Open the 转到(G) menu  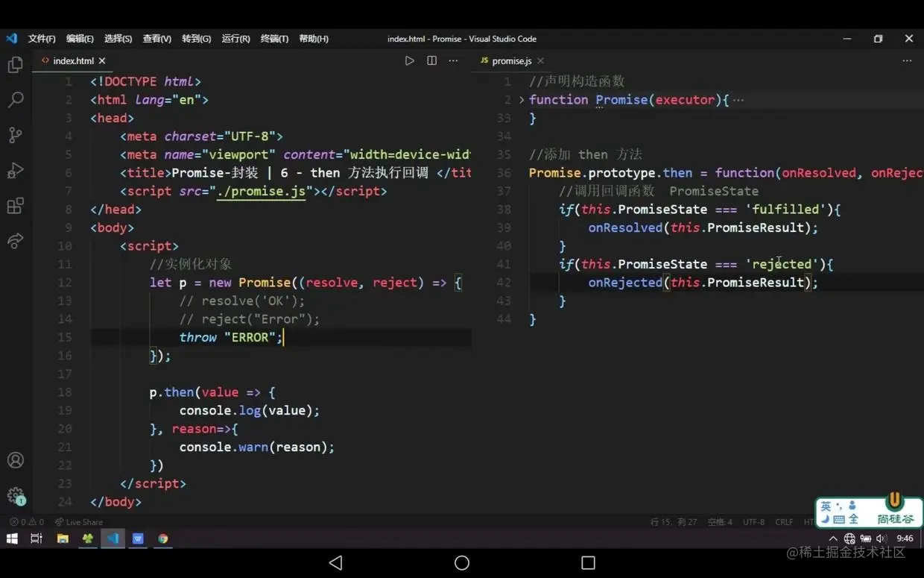click(196, 39)
